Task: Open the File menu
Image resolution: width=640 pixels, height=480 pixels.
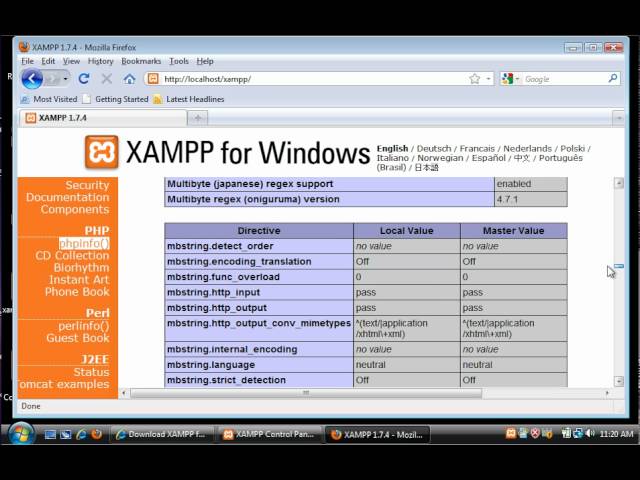Action: click(27, 61)
